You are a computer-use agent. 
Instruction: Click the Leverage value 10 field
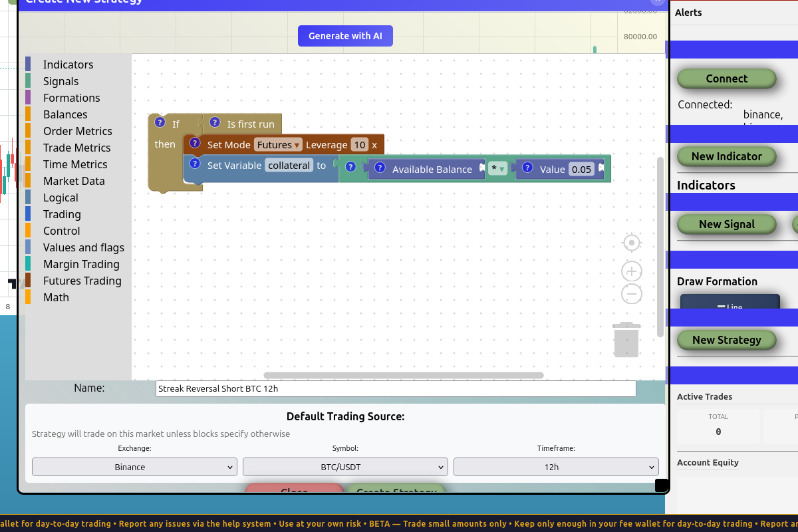(360, 144)
